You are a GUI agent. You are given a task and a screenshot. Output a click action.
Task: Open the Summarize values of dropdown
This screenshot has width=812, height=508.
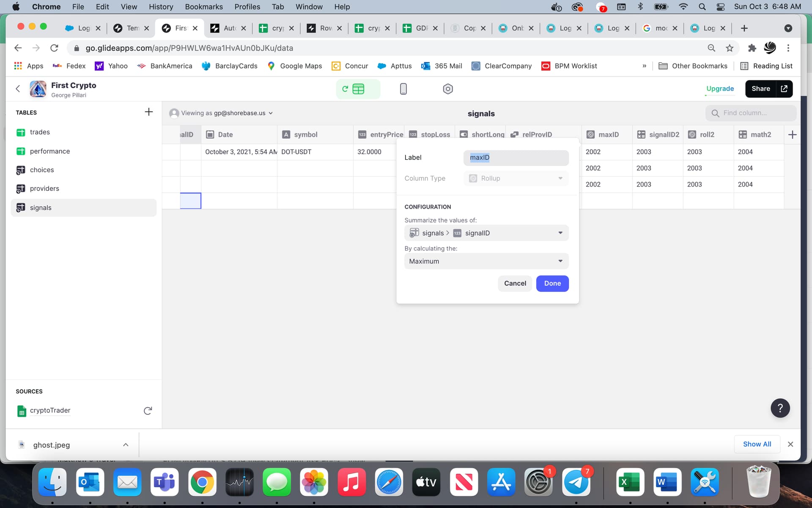click(486, 233)
